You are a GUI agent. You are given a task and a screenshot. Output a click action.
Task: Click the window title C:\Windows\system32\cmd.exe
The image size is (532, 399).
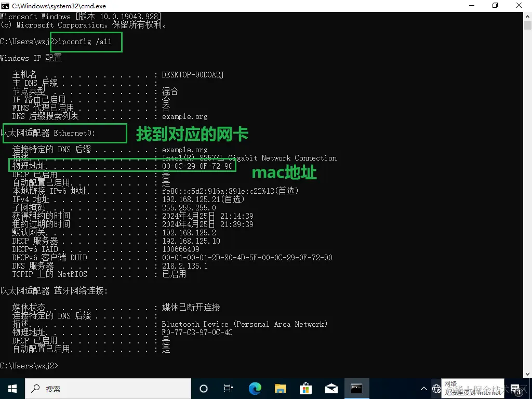[x=59, y=6]
